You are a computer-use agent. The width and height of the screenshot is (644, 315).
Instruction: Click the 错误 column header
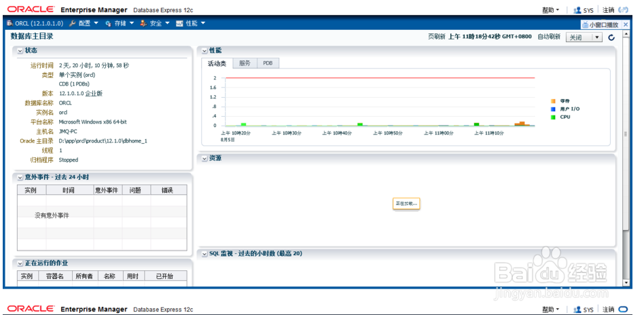click(x=167, y=190)
